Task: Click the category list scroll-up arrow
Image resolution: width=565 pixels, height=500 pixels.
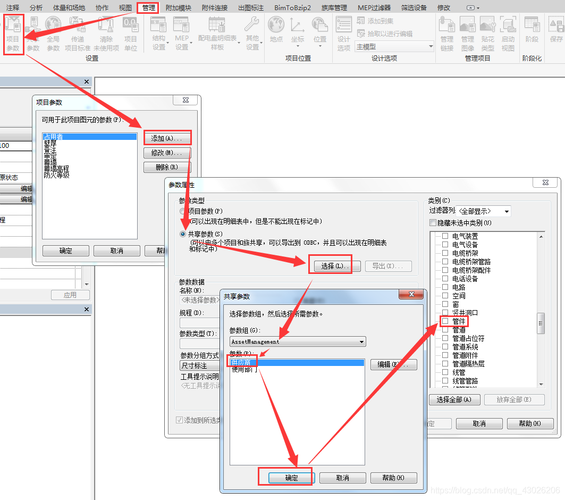Action: click(x=541, y=237)
